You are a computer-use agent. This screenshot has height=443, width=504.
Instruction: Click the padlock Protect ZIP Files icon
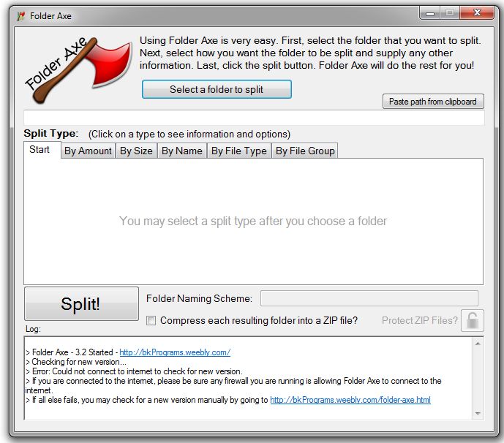pos(472,320)
